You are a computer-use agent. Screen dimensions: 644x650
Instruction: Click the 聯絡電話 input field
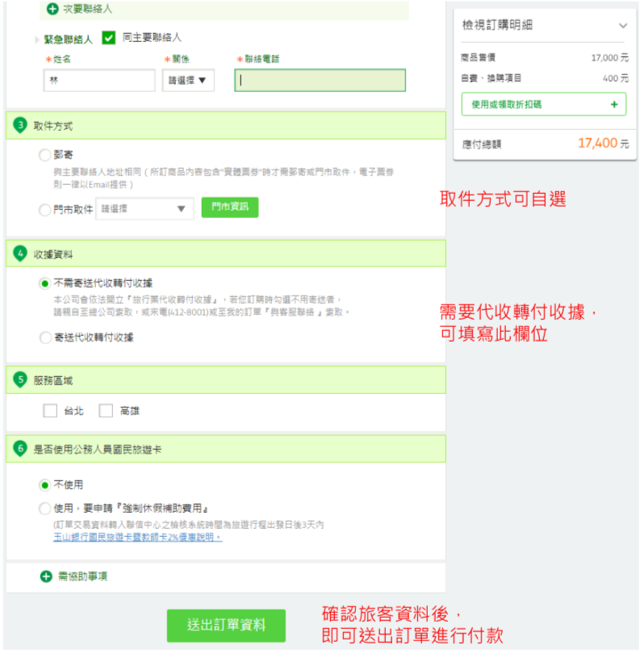click(x=320, y=81)
